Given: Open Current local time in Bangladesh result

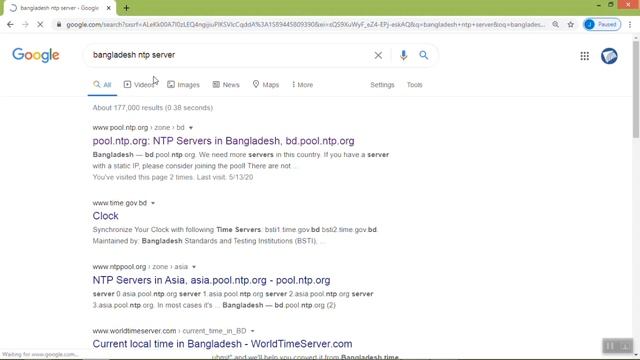Looking at the screenshot, I should click(x=222, y=344).
